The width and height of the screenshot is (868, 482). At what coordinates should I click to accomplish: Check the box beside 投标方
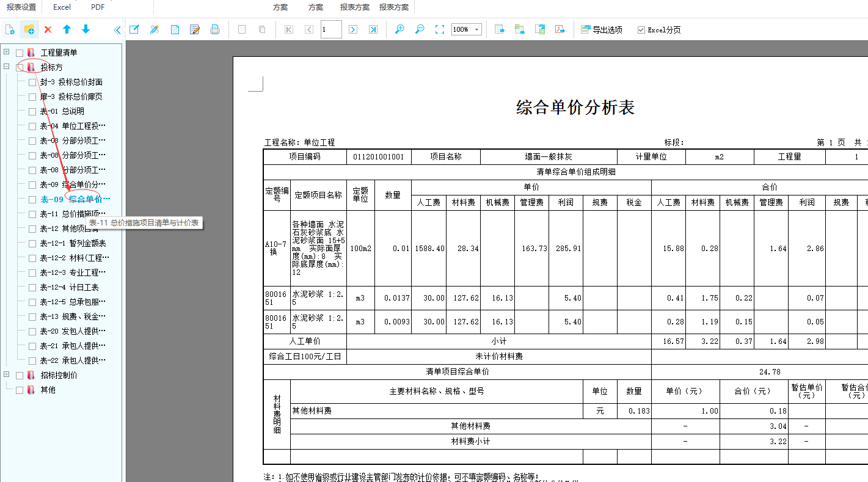click(20, 68)
